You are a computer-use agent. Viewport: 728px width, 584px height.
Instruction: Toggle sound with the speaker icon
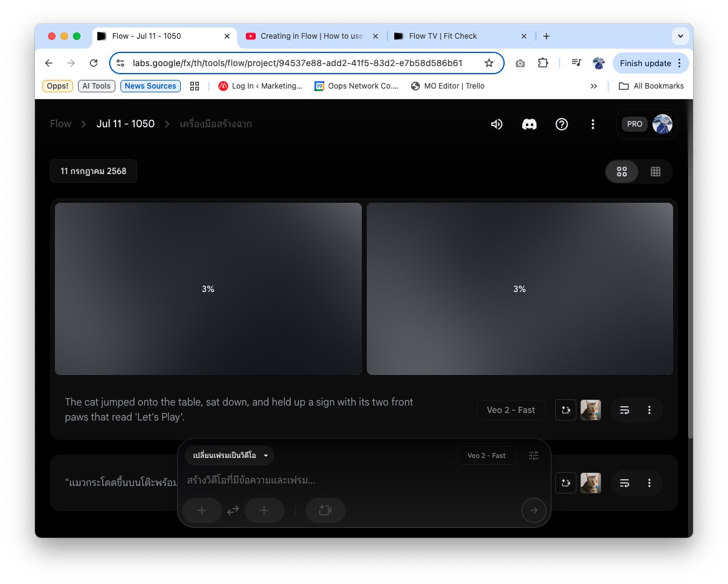pos(497,124)
